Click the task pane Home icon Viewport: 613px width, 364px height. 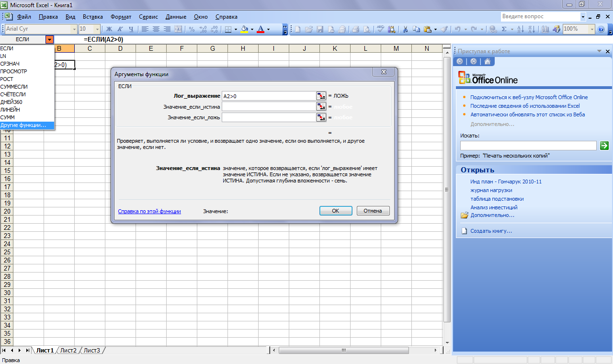[487, 61]
